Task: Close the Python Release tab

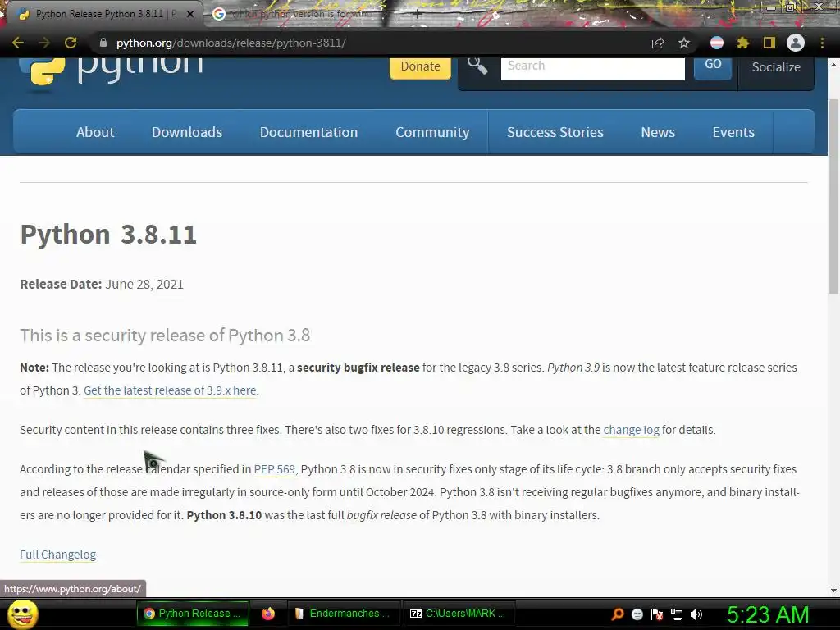Action: (189, 14)
